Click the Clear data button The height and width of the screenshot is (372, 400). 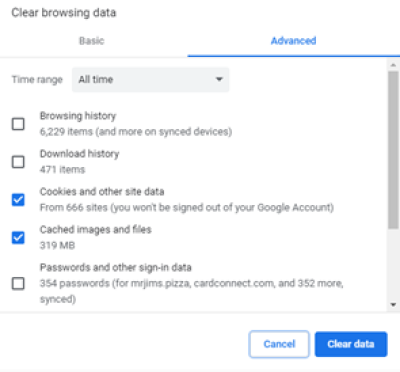[351, 344]
